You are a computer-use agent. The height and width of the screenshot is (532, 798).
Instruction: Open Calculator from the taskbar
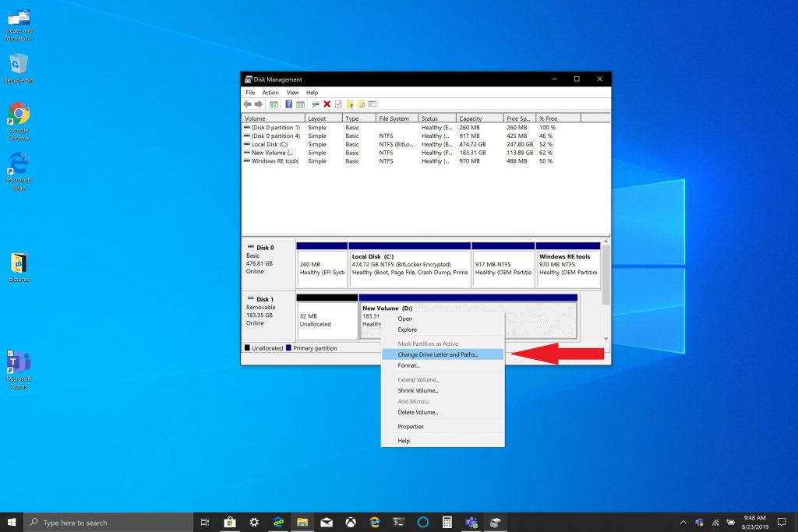tap(447, 523)
